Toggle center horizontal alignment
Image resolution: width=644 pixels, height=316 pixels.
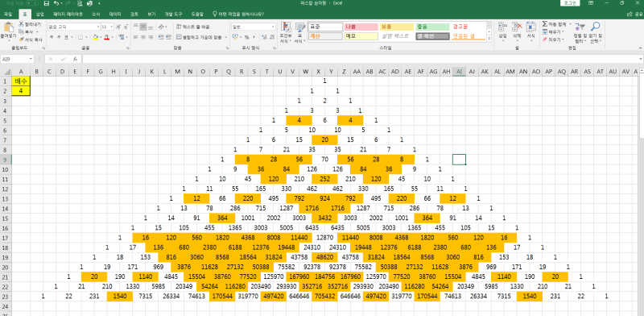tap(143, 37)
